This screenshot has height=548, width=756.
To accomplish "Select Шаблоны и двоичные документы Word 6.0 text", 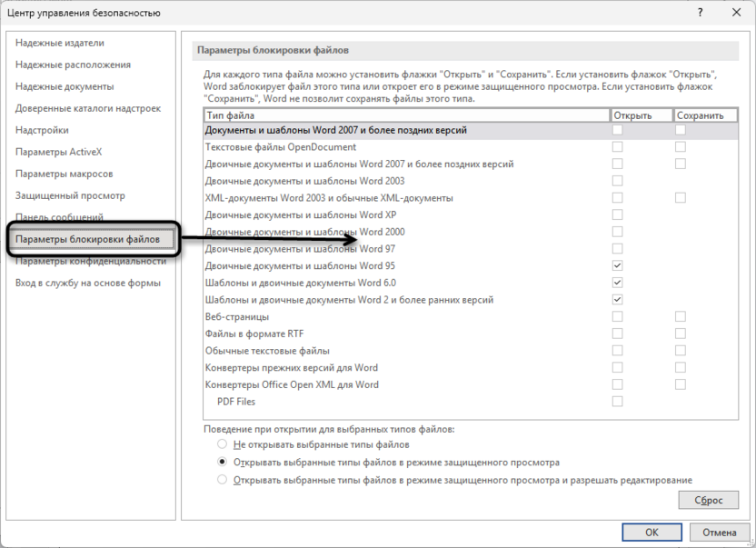I will click(x=301, y=284).
